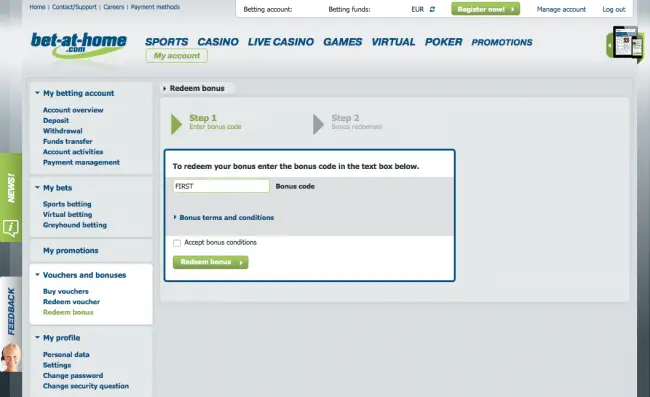
Task: Open the FEEDBACK side tab
Action: click(11, 311)
